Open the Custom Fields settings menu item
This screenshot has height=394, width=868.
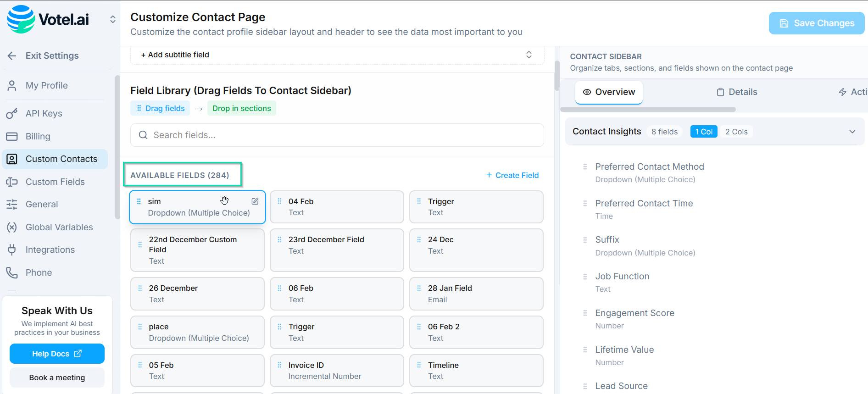pos(55,182)
